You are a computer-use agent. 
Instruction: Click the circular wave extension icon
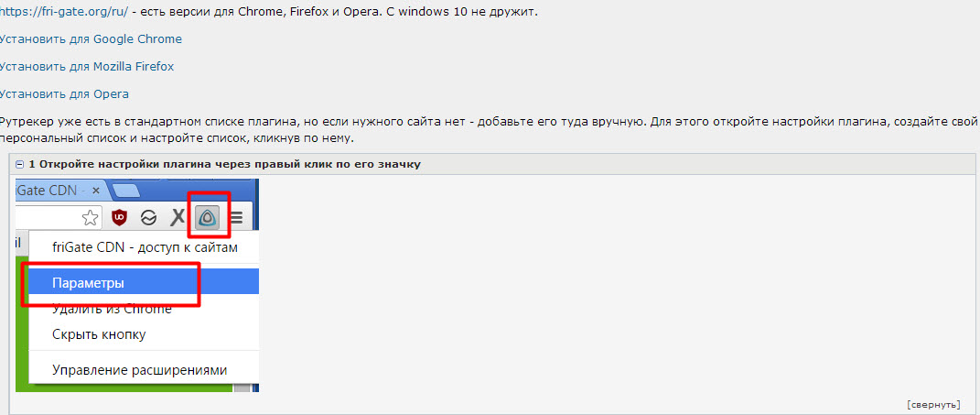(149, 217)
